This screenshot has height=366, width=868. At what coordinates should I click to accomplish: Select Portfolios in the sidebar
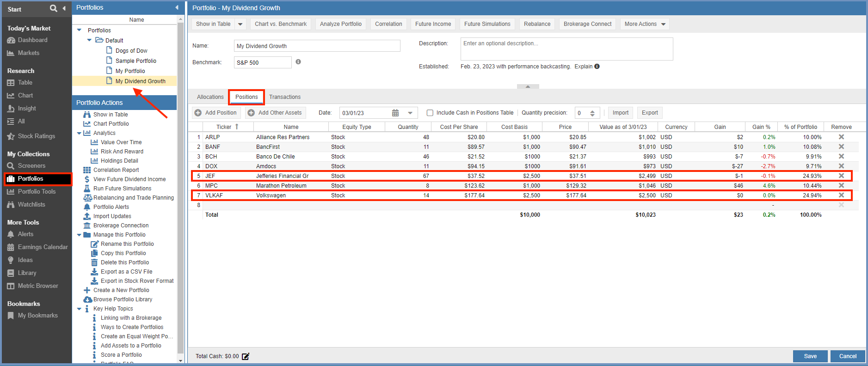pyautogui.click(x=38, y=179)
